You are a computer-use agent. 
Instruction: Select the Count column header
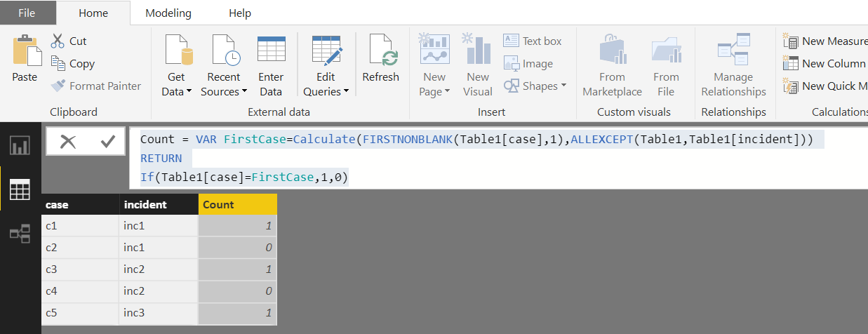click(238, 204)
